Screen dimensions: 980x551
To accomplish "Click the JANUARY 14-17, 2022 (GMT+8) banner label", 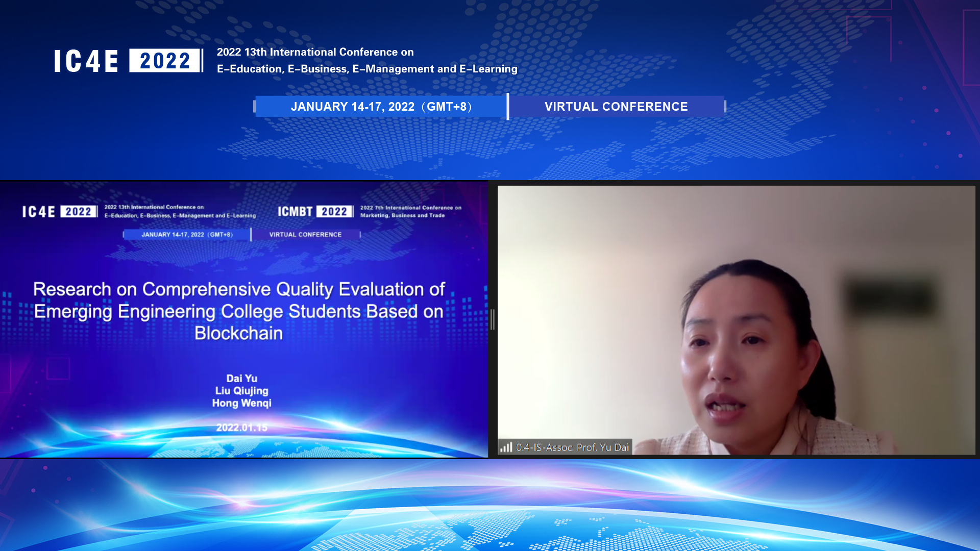I will pyautogui.click(x=381, y=107).
